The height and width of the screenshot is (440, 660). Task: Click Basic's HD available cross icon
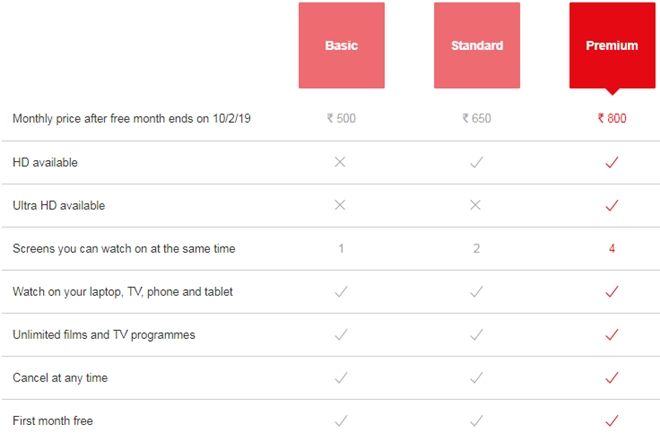coord(341,162)
